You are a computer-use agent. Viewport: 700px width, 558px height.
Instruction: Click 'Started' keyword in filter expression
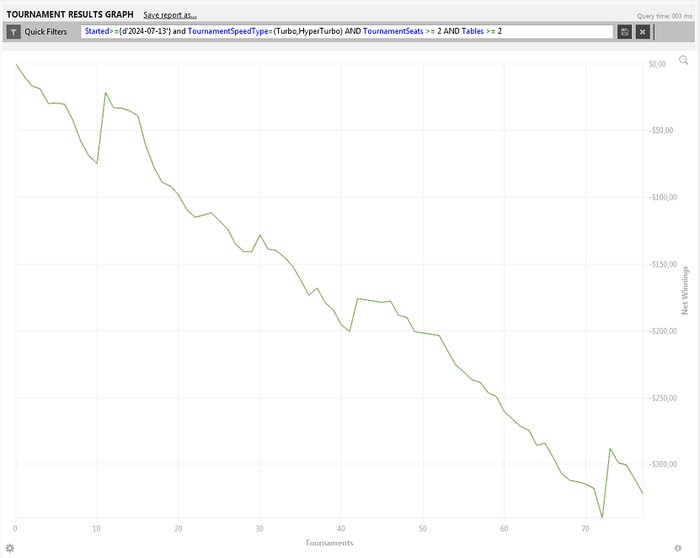pyautogui.click(x=97, y=31)
